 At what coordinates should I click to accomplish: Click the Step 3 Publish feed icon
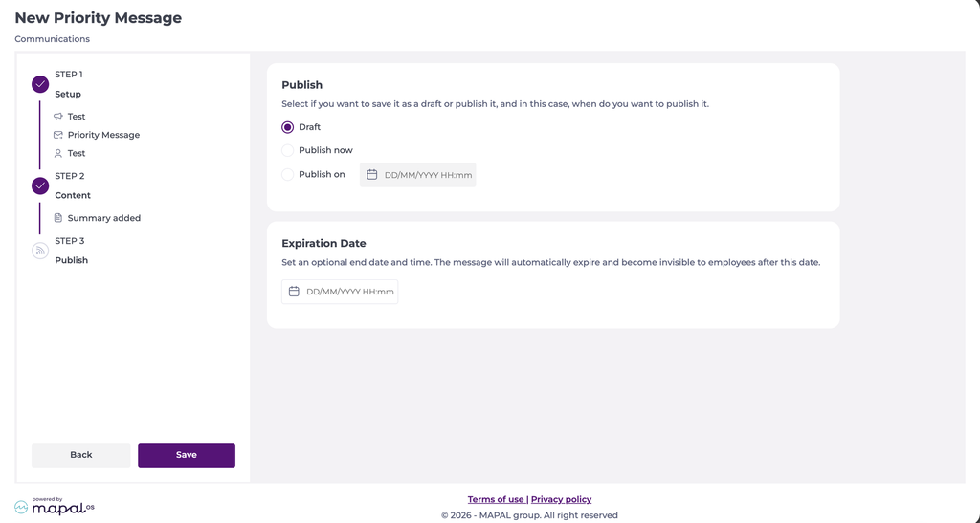coord(40,251)
